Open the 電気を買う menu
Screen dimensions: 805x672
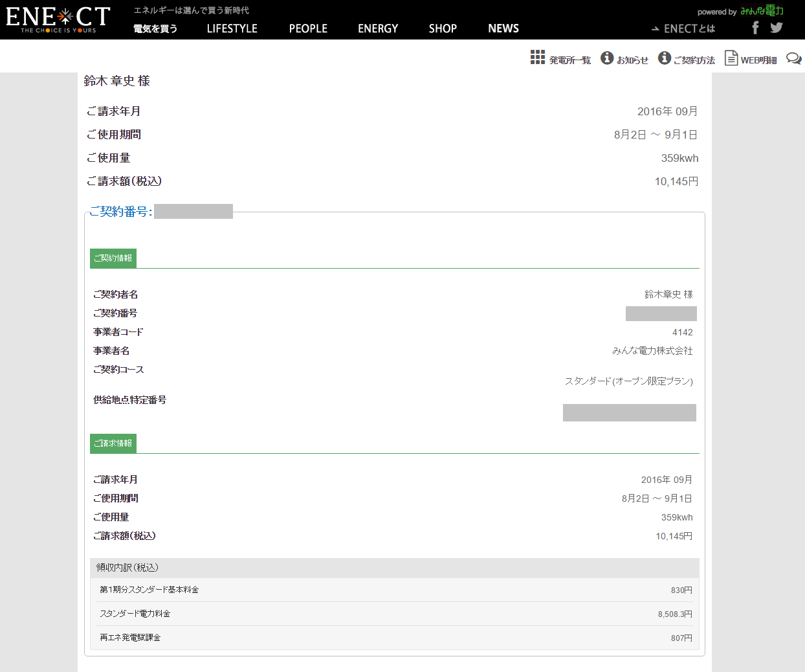pyautogui.click(x=155, y=28)
